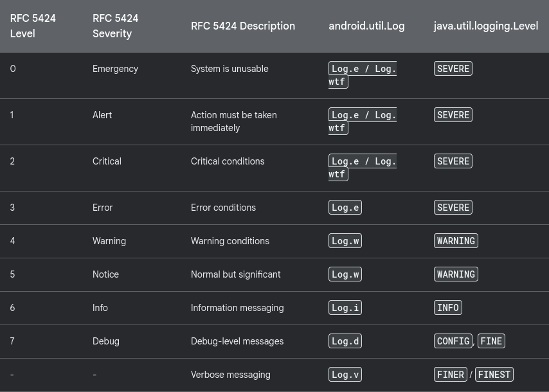This screenshot has width=549, height=392.
Task: Click the FINE code tag in Debug row
Action: pyautogui.click(x=491, y=341)
